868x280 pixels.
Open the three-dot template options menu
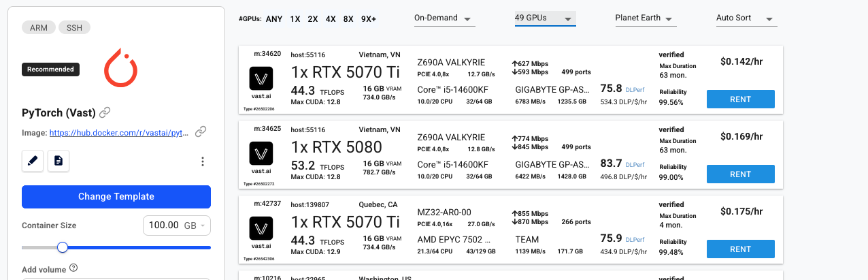click(x=202, y=161)
